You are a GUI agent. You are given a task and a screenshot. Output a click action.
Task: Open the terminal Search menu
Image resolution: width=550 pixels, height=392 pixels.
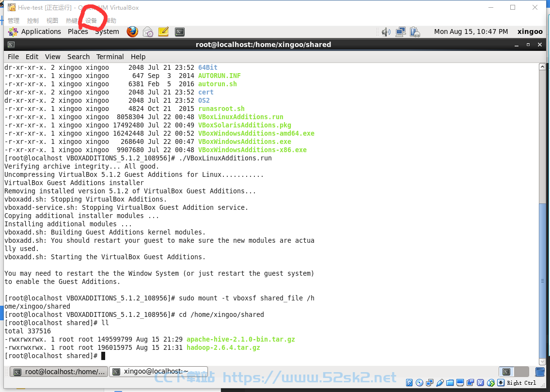pos(79,57)
